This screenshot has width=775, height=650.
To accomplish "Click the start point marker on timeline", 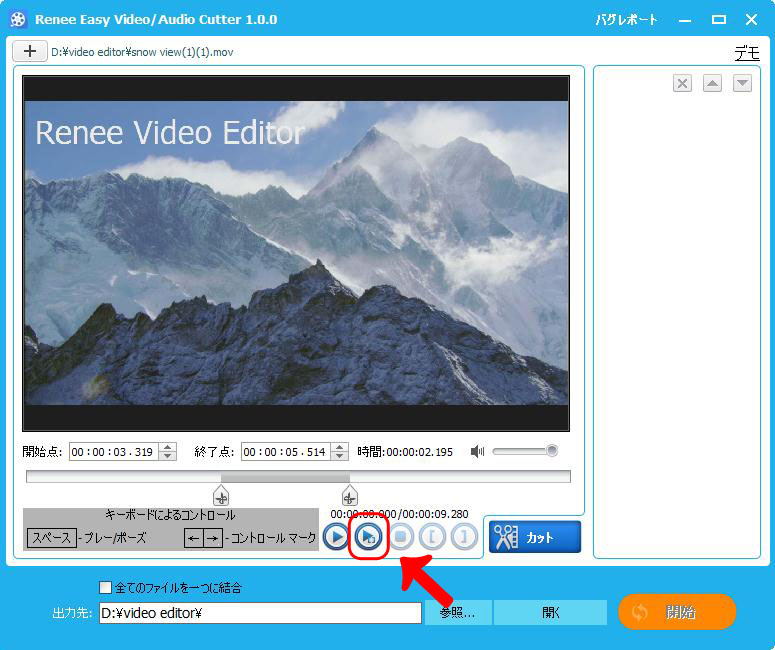I will click(x=221, y=496).
